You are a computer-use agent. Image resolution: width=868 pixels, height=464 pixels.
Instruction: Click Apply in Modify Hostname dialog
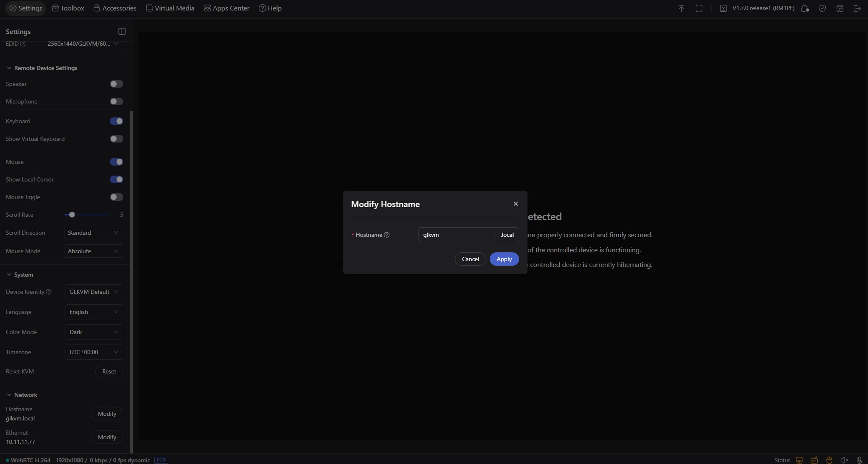[504, 259]
